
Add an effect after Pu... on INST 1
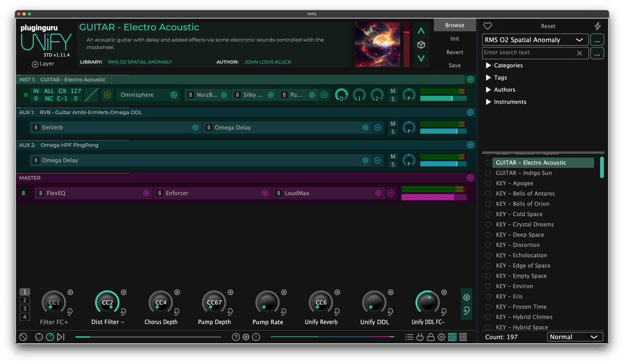tap(324, 95)
